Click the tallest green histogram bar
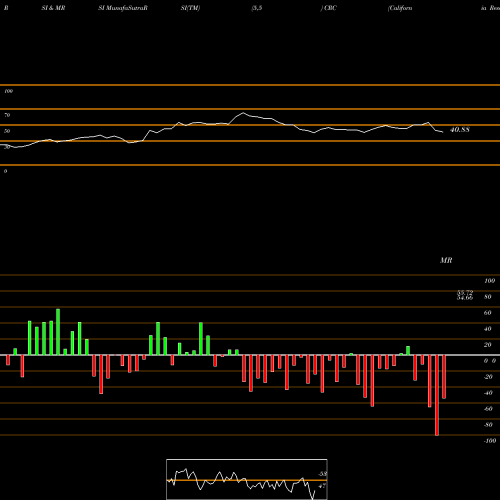 click(x=58, y=332)
